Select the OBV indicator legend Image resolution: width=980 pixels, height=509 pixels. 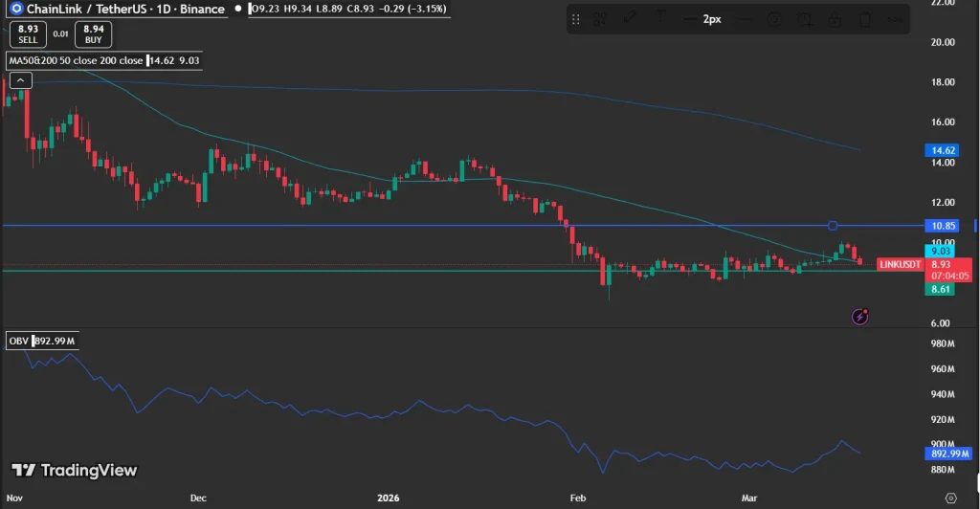pos(42,341)
